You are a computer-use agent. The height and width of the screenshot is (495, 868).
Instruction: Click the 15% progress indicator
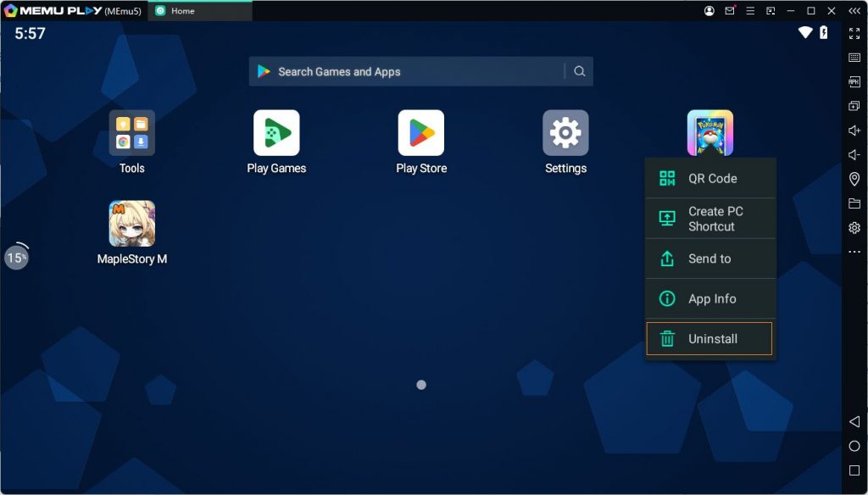(17, 257)
